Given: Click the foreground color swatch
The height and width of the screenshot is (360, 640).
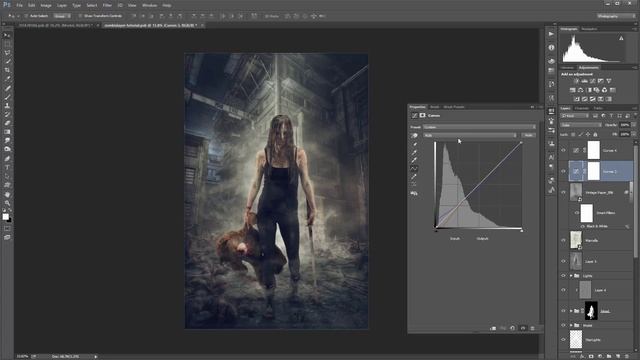Looking at the screenshot, I should pyautogui.click(x=5, y=216).
